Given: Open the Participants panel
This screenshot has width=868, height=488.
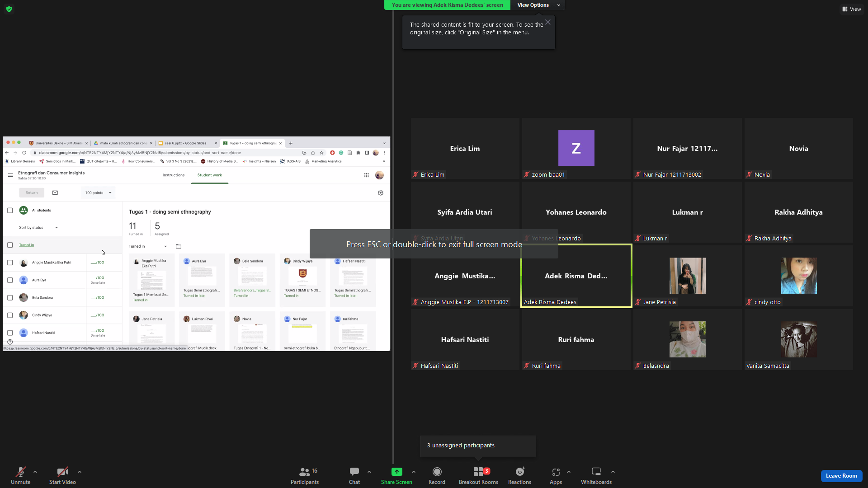Looking at the screenshot, I should (305, 475).
